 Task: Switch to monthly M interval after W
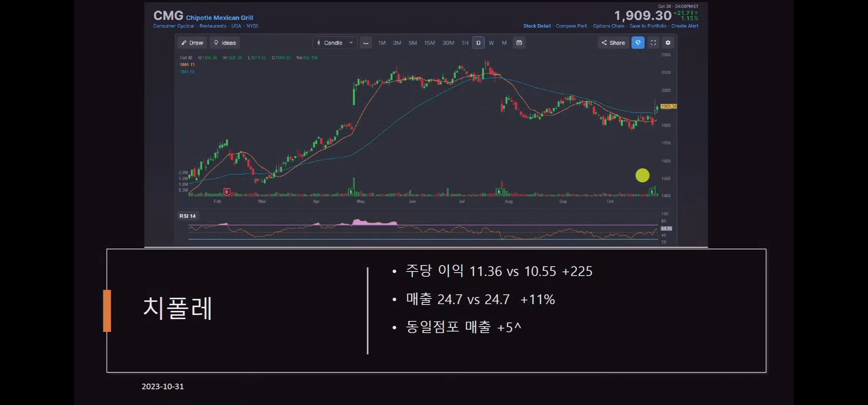click(x=504, y=43)
